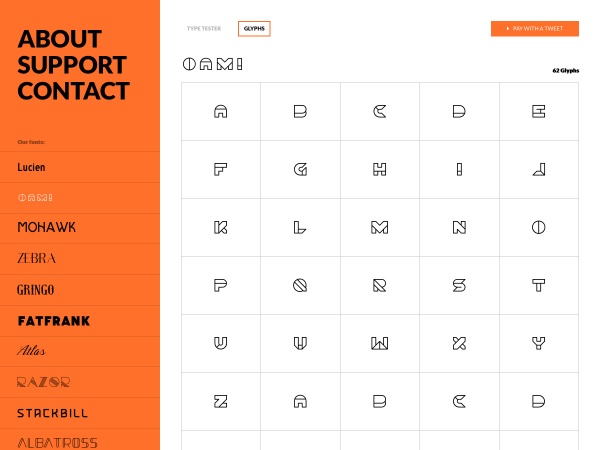This screenshot has height=450, width=600.
Task: Select the letter Q glyph tile
Action: pyautogui.click(x=300, y=286)
